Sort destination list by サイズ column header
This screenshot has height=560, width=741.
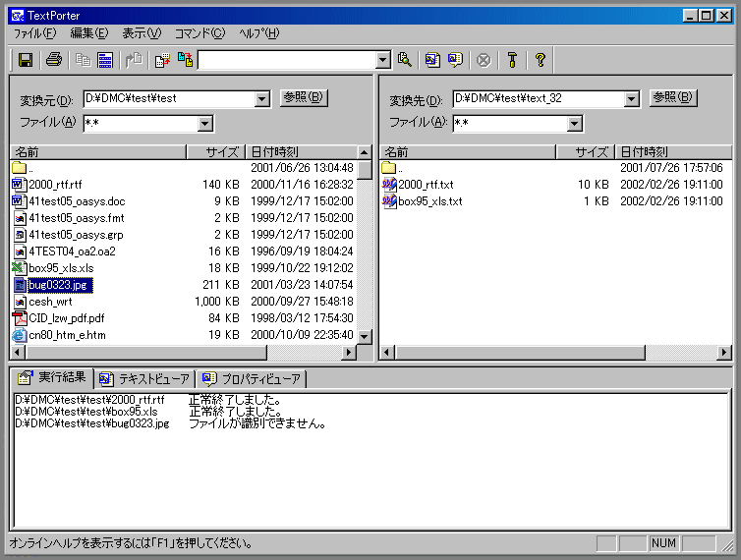(x=586, y=152)
